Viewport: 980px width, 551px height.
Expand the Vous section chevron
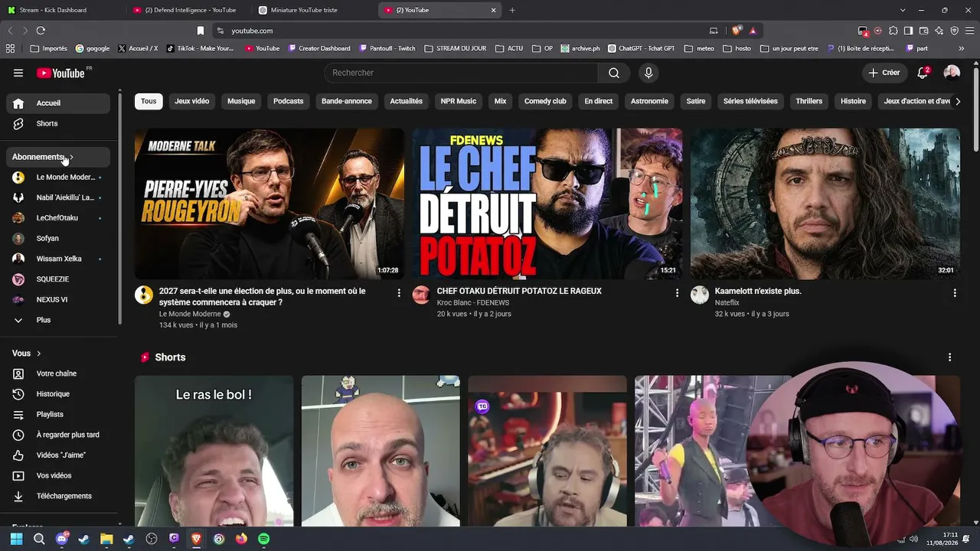pyautogui.click(x=38, y=354)
